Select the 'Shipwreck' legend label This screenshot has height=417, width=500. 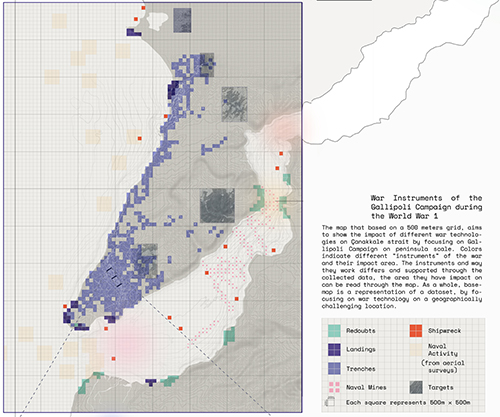click(x=445, y=331)
